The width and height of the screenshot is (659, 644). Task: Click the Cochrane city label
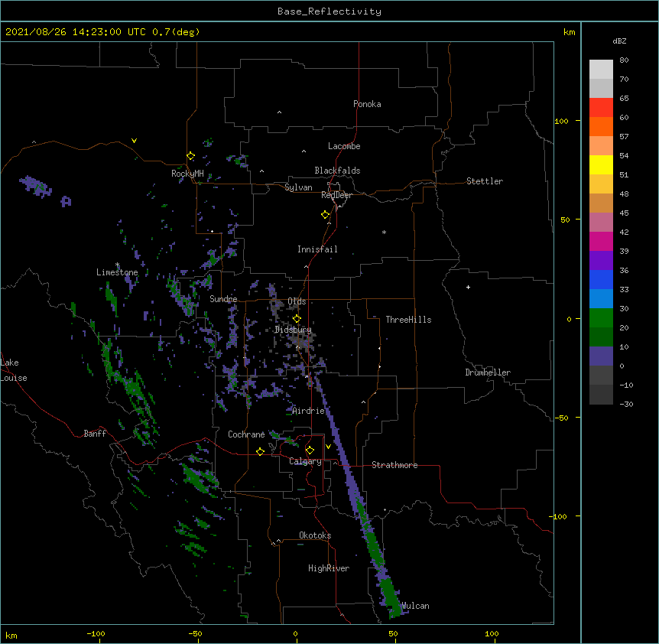[246, 434]
